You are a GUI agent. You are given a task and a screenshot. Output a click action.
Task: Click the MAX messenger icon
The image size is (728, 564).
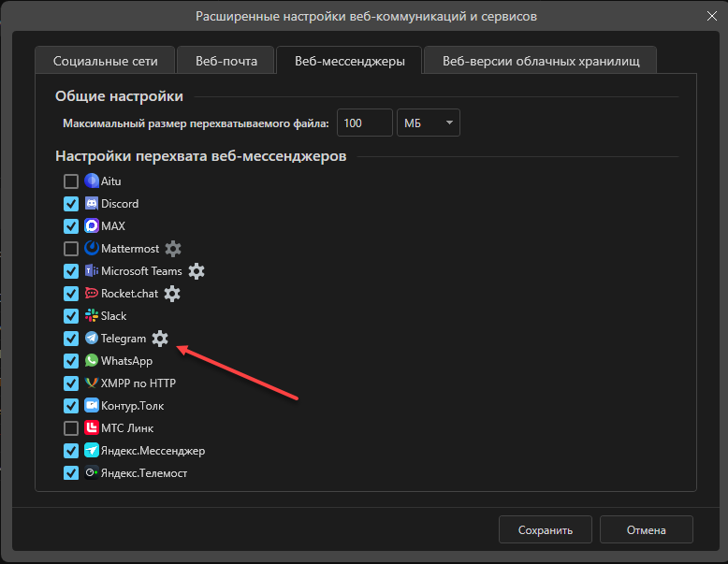click(92, 225)
